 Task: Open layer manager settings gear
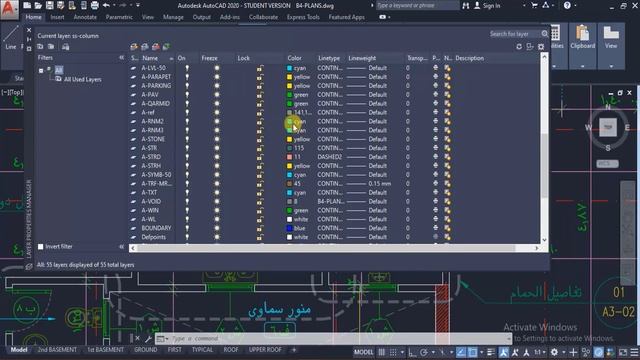pyautogui.click(x=541, y=47)
